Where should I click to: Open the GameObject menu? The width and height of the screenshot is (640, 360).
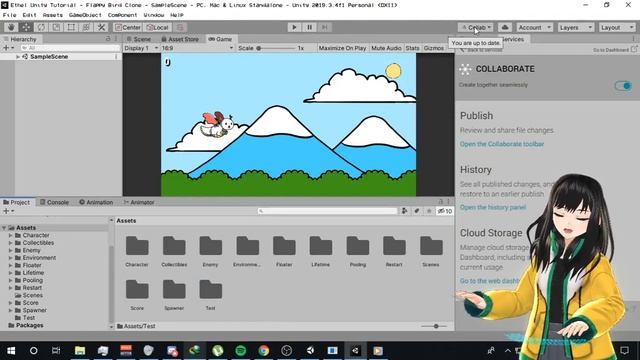pos(85,15)
